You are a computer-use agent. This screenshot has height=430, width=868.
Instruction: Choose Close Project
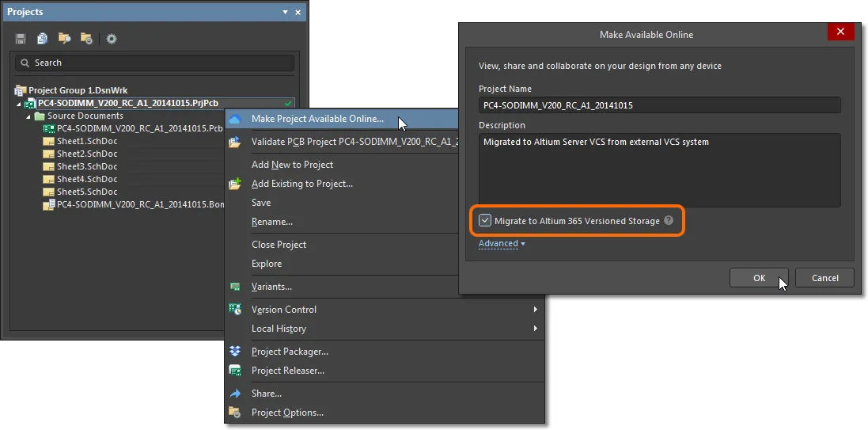pyautogui.click(x=279, y=245)
